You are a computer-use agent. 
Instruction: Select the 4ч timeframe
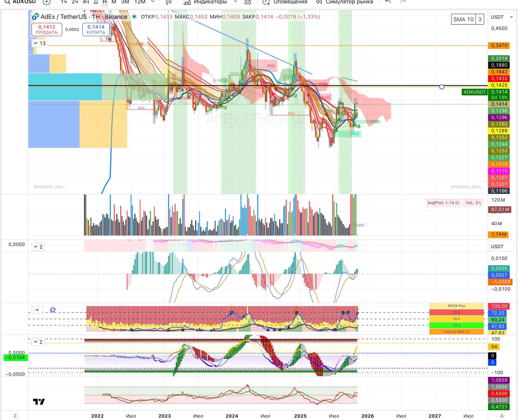[86, 2]
